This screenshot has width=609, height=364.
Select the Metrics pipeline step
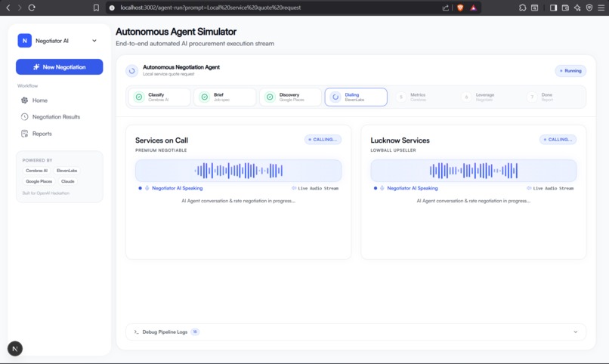click(x=422, y=97)
